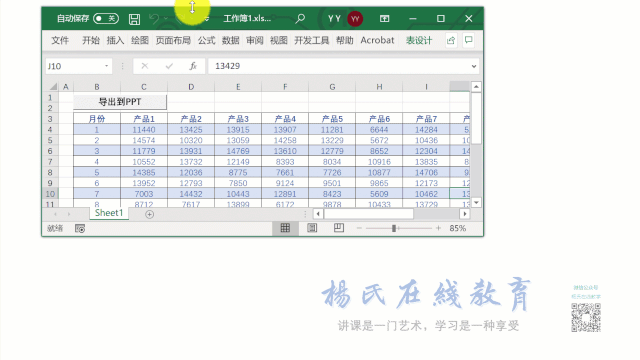Click the YY user avatar
Screen dimensions: 640x360
pyautogui.click(x=355, y=18)
